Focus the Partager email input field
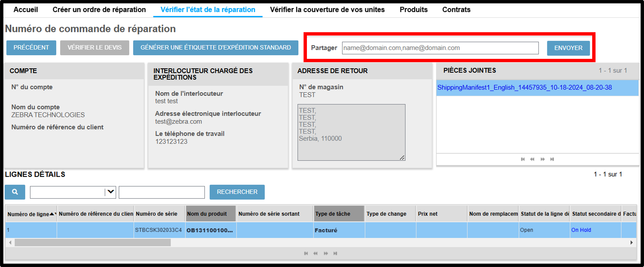The image size is (644, 267). pyautogui.click(x=440, y=48)
